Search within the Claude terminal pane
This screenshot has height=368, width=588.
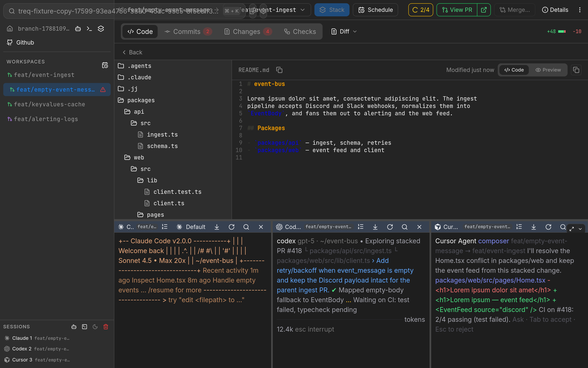(x=246, y=227)
